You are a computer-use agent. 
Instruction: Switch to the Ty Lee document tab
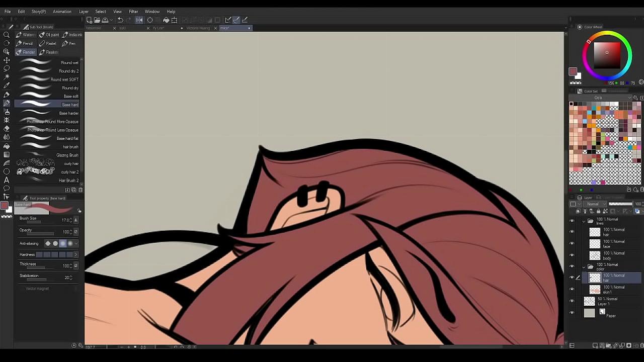158,28
